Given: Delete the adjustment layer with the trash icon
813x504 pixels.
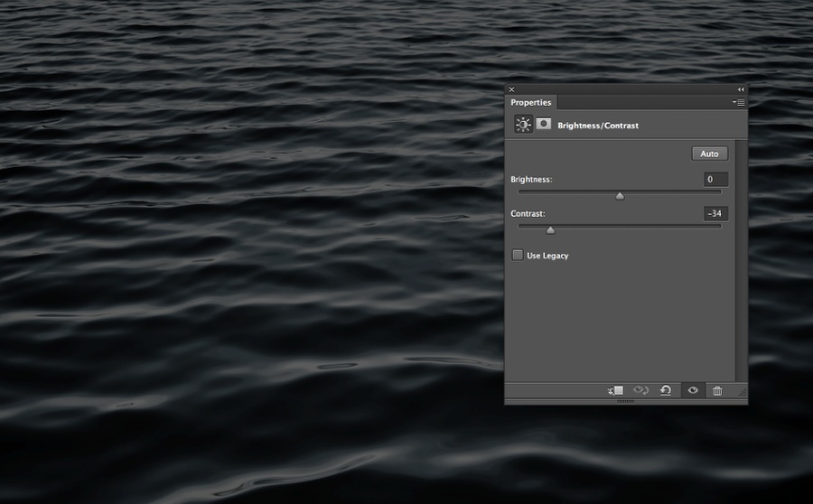Looking at the screenshot, I should [717, 390].
